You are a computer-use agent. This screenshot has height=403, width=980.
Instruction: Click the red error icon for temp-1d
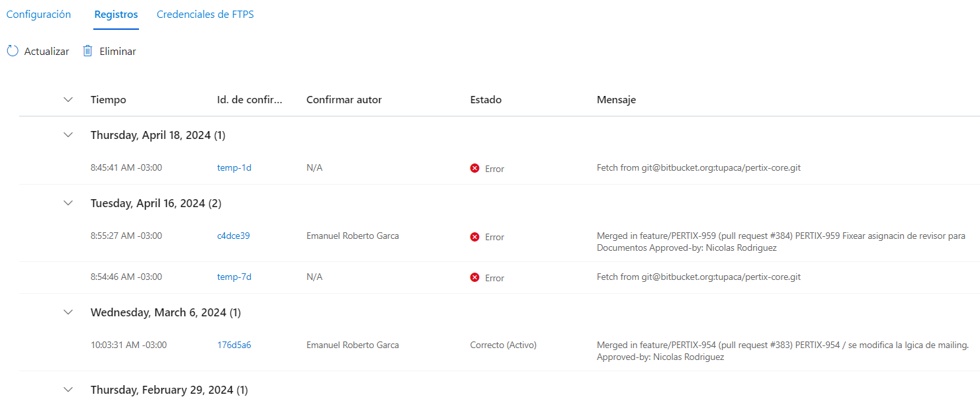(x=474, y=168)
